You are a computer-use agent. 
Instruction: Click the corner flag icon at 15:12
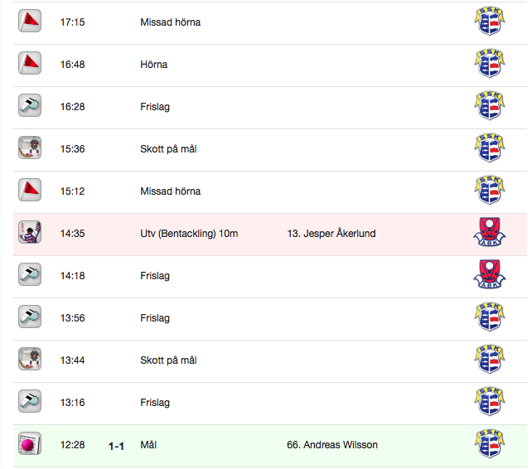click(x=30, y=190)
